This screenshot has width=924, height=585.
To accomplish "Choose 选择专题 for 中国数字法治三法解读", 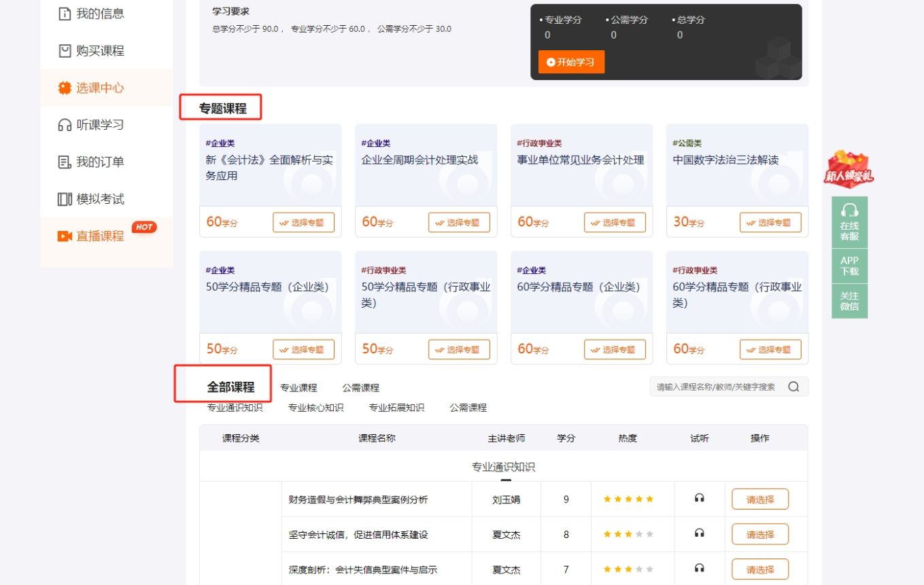I will click(x=770, y=222).
